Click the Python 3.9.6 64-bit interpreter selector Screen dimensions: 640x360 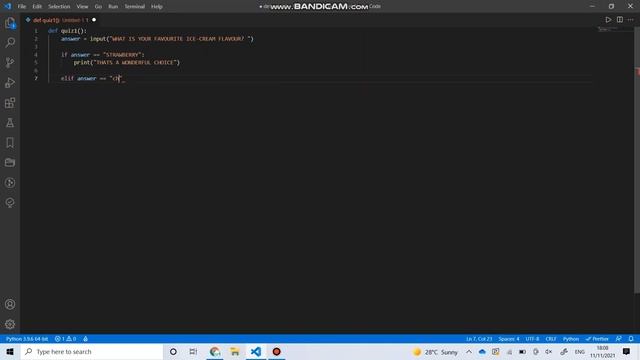click(x=27, y=339)
